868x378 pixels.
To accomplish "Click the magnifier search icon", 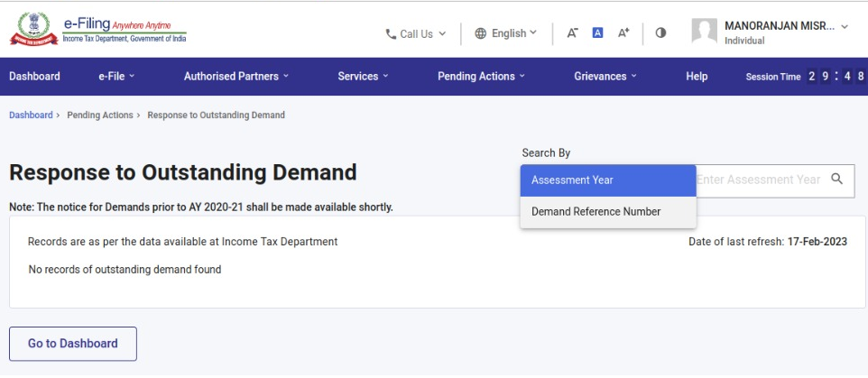I will pos(836,180).
